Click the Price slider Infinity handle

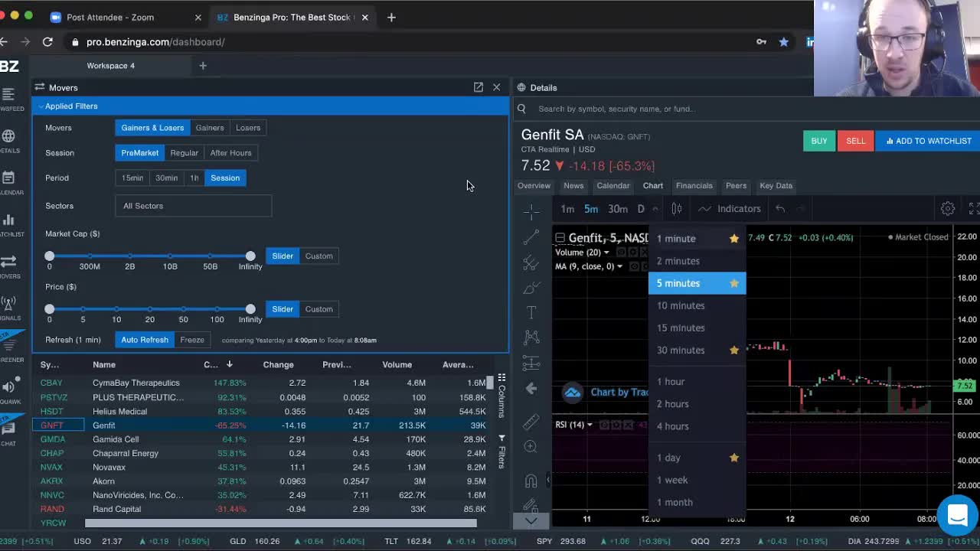point(250,308)
